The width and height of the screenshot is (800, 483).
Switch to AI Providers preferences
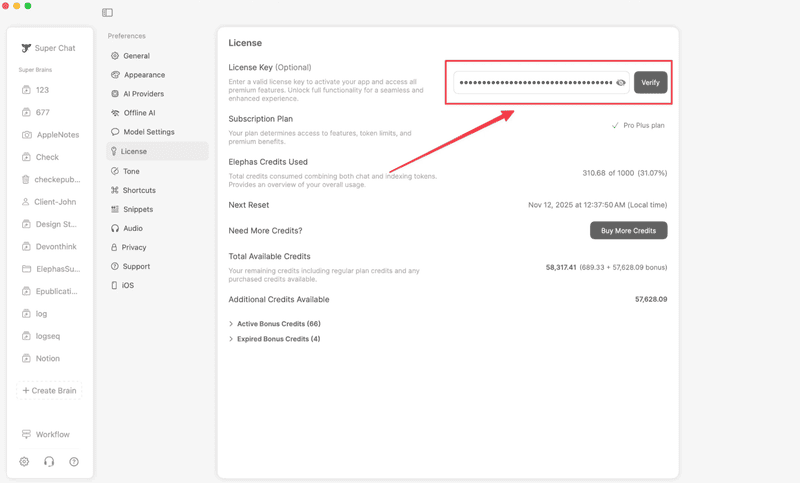point(143,94)
